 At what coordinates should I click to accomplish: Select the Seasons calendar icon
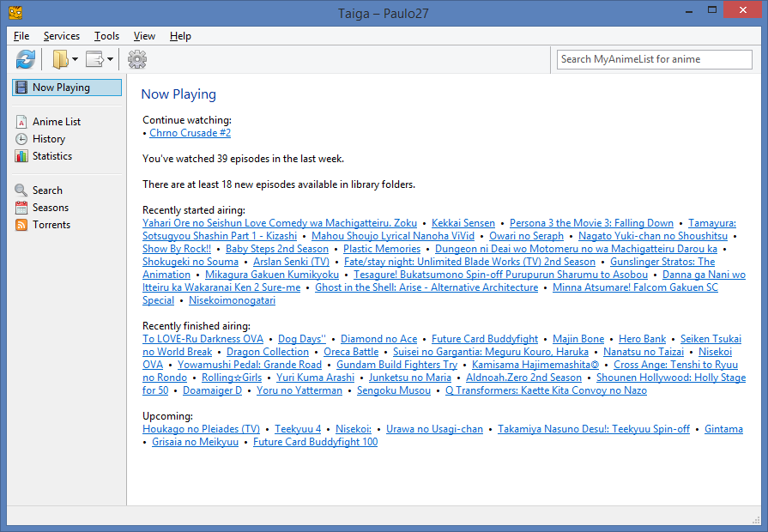(x=21, y=207)
